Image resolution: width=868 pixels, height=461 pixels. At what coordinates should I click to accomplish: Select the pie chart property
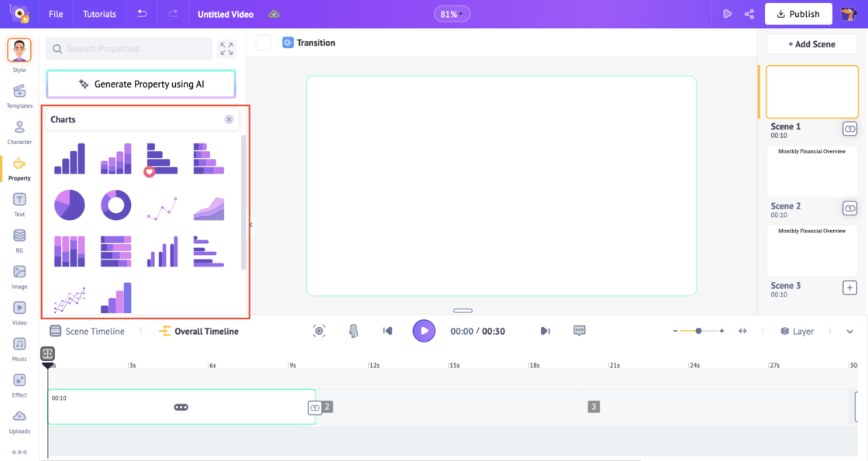pos(69,205)
